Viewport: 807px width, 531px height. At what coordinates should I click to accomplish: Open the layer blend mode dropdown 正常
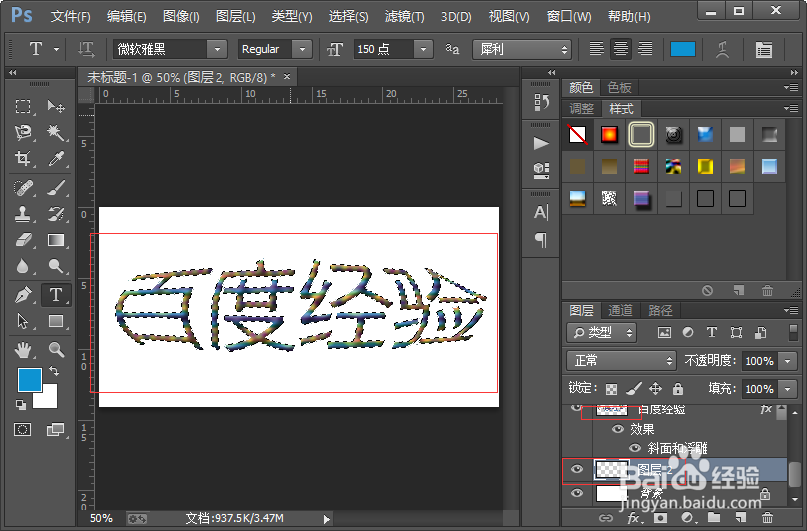[x=621, y=361]
